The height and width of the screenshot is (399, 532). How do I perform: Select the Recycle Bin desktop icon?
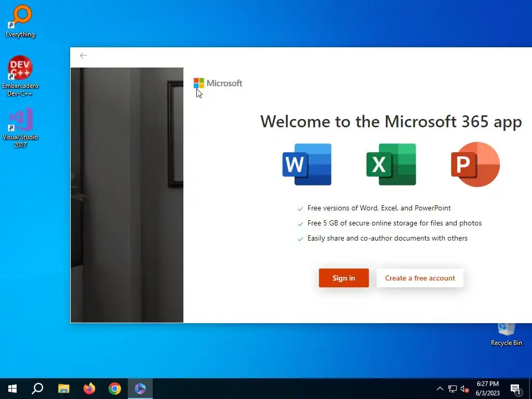click(x=506, y=335)
